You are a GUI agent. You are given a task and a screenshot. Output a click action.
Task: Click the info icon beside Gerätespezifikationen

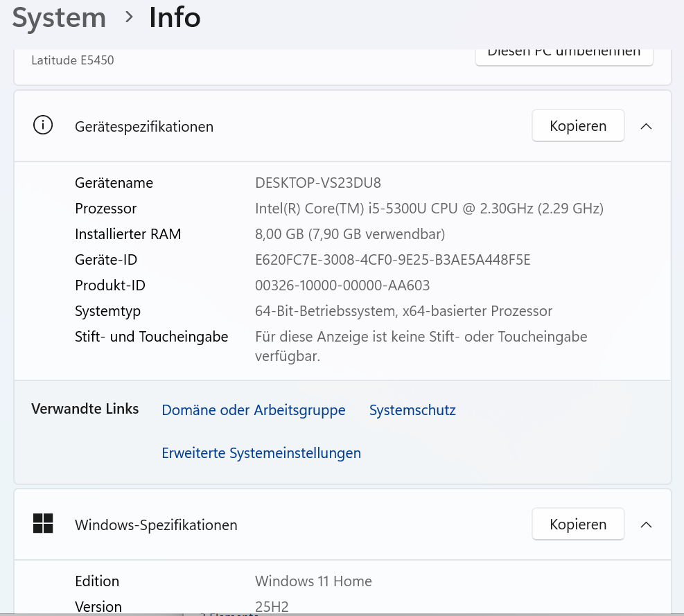(43, 125)
